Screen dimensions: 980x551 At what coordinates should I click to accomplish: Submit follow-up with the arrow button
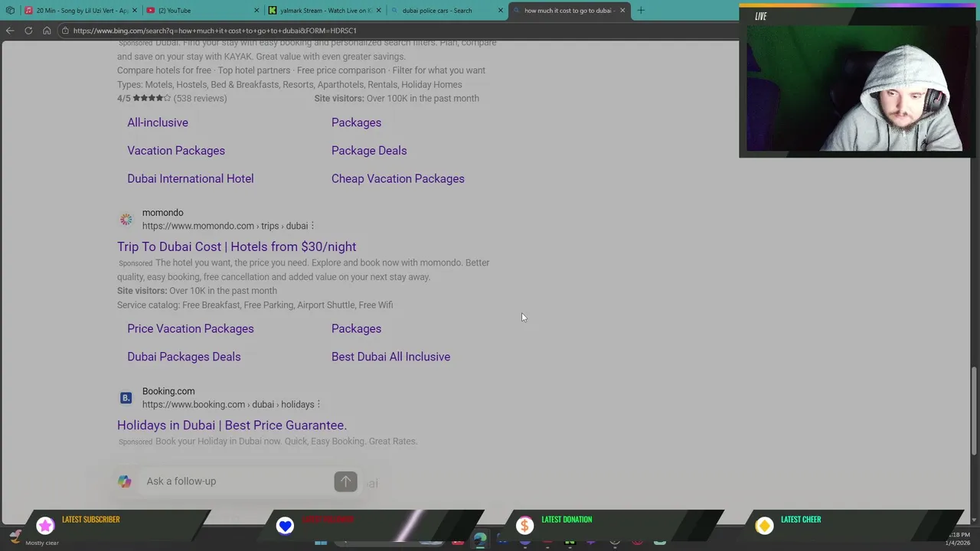click(x=345, y=481)
